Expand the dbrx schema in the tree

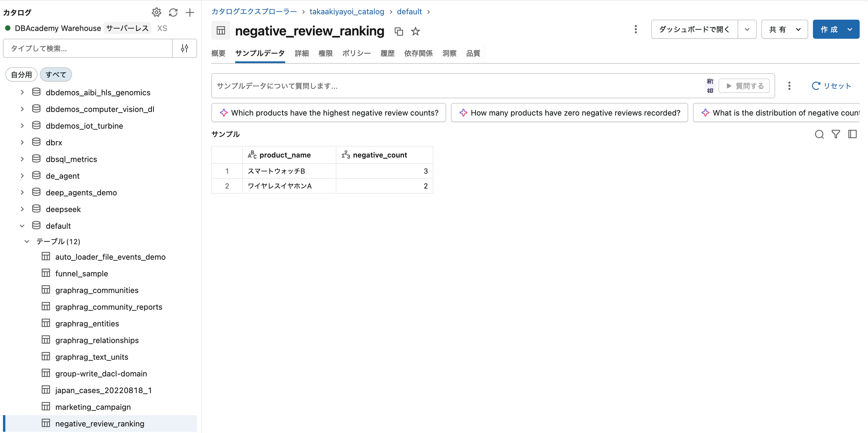[x=22, y=142]
